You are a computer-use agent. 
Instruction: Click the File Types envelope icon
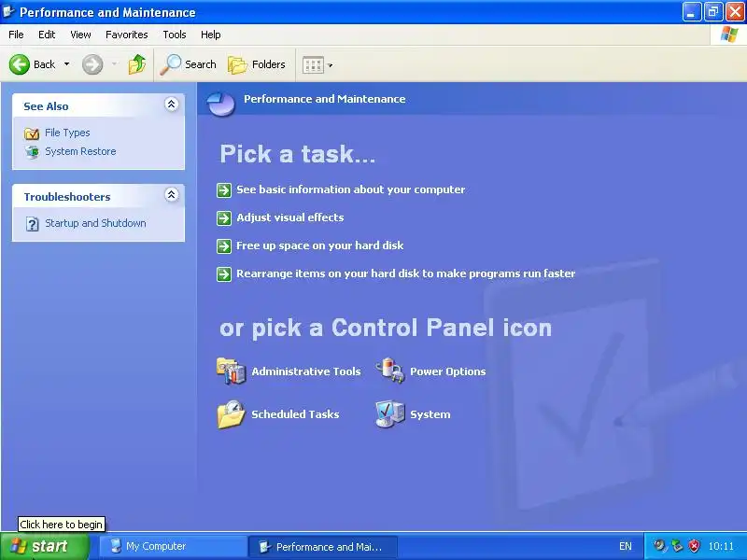click(x=32, y=133)
